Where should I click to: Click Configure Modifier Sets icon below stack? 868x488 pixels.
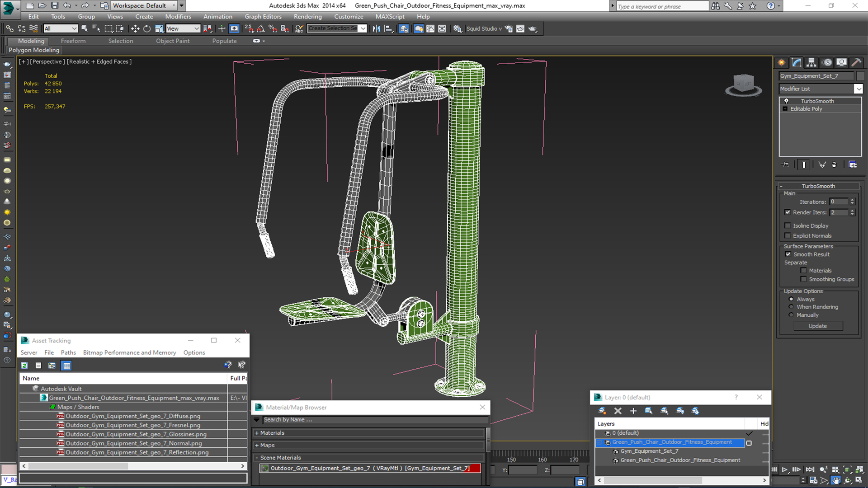pyautogui.click(x=853, y=164)
